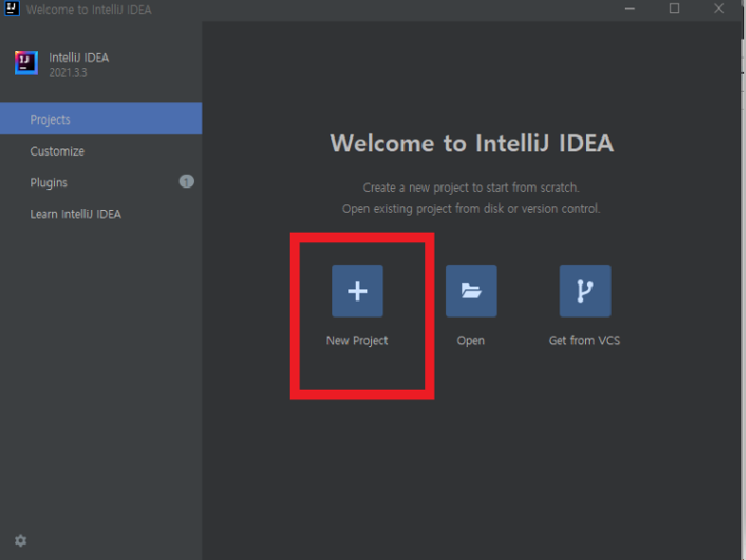Click the Open label
Viewport: 746px width, 560px height.
(471, 341)
